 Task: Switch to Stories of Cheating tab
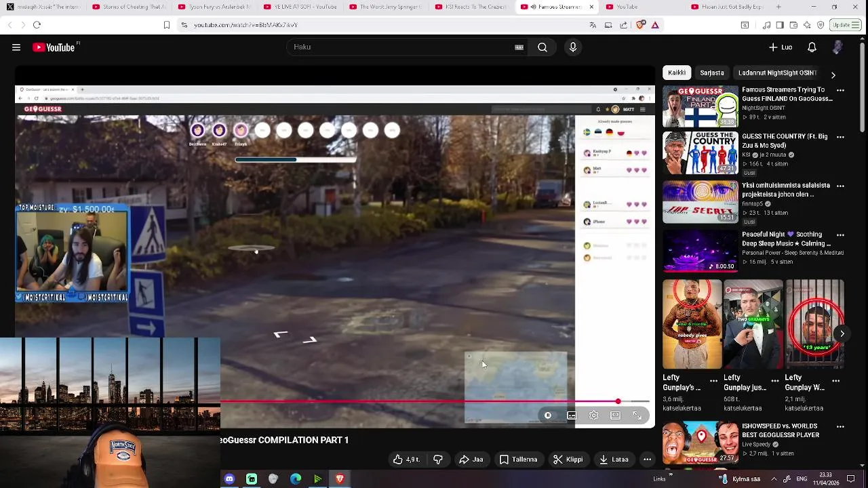pyautogui.click(x=129, y=7)
